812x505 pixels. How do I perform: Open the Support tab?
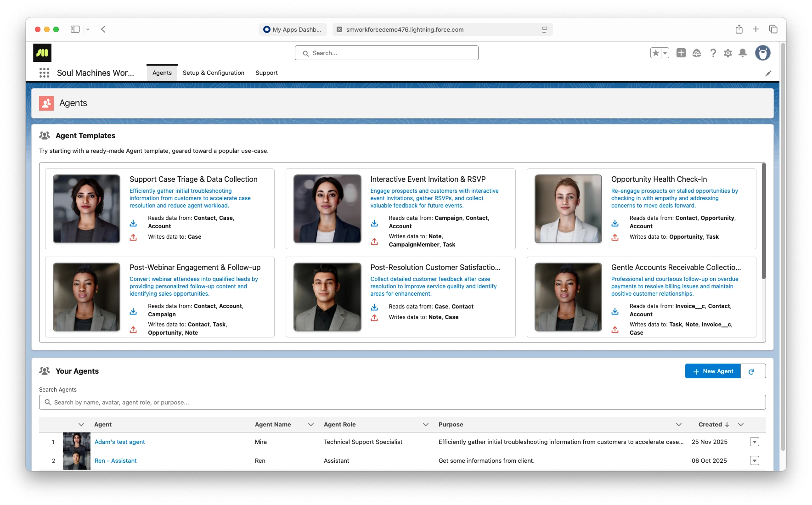pyautogui.click(x=266, y=73)
